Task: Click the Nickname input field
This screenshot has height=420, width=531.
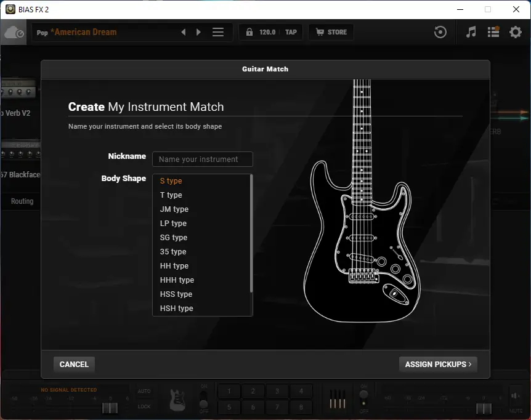Action: tap(203, 159)
